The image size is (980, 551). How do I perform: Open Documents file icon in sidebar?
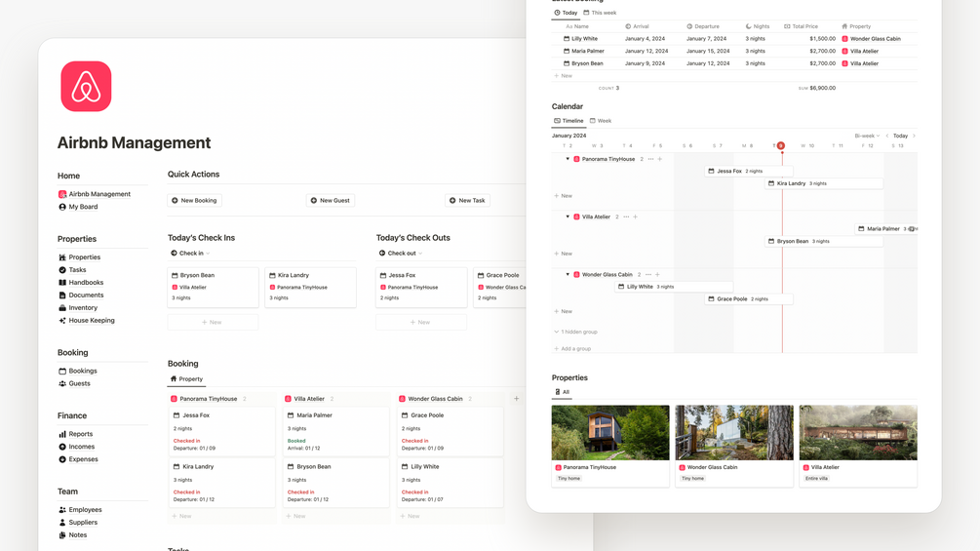click(62, 295)
